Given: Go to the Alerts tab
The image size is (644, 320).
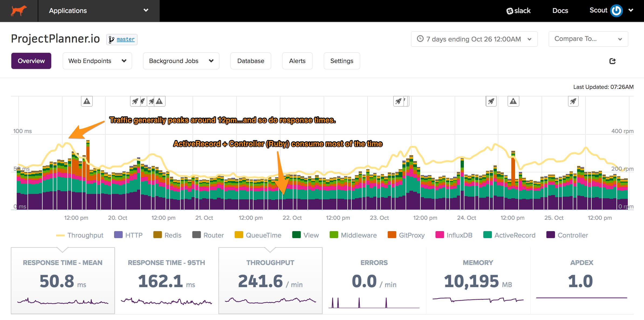Looking at the screenshot, I should pos(297,61).
